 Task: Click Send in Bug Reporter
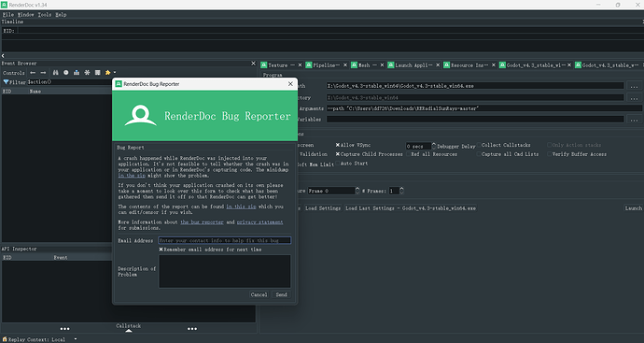(281, 294)
